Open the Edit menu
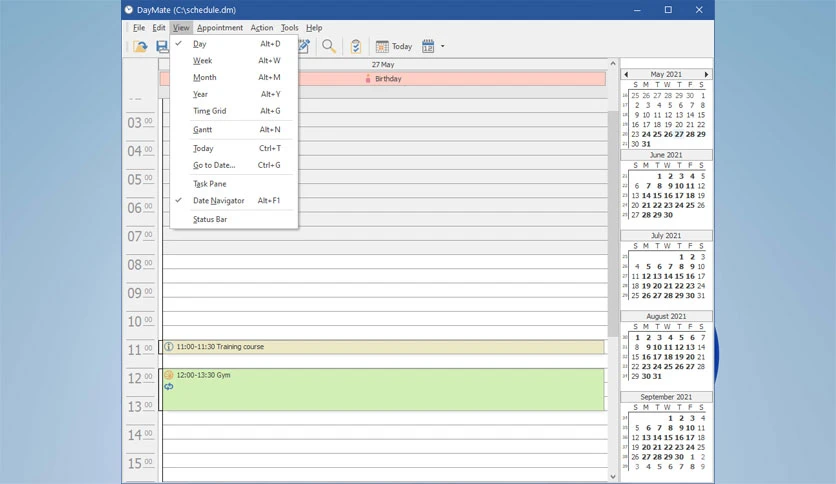Screen dimensions: 836x484 tap(159, 28)
